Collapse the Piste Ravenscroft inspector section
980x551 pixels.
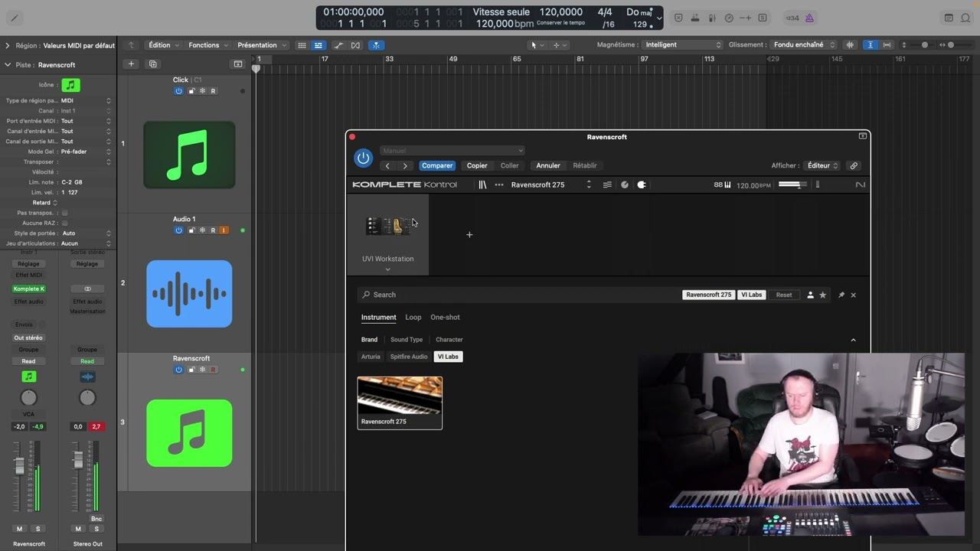pyautogui.click(x=8, y=65)
